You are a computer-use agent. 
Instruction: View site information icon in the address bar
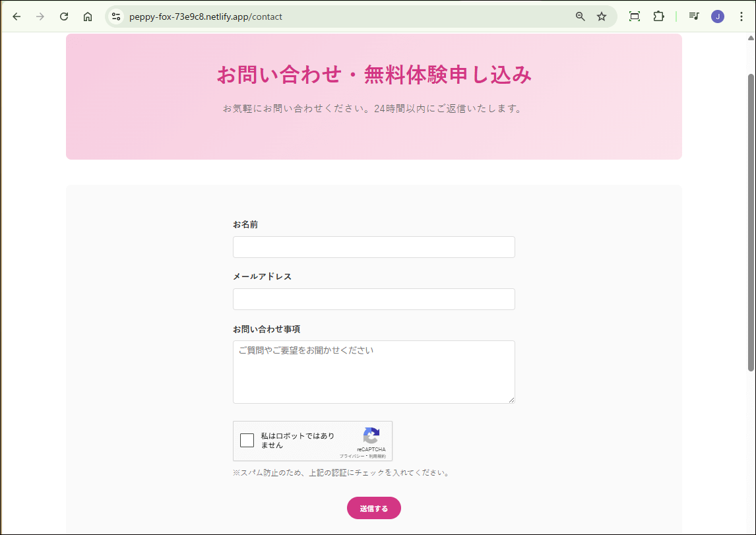click(115, 16)
